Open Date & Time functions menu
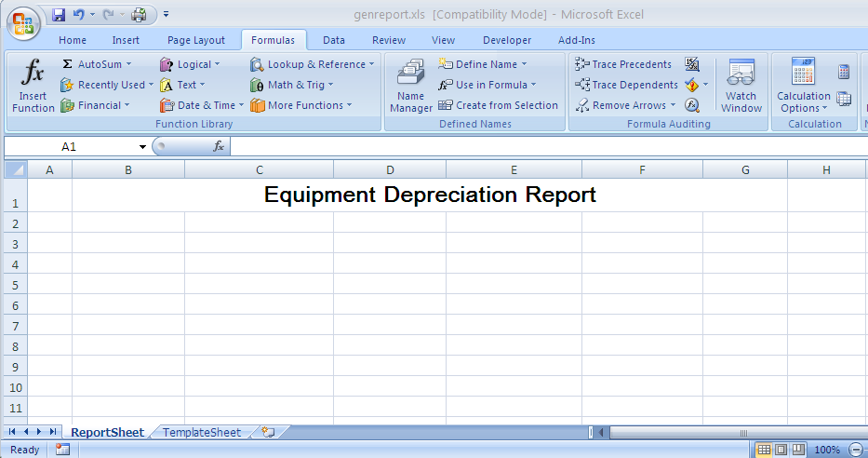 [x=202, y=105]
